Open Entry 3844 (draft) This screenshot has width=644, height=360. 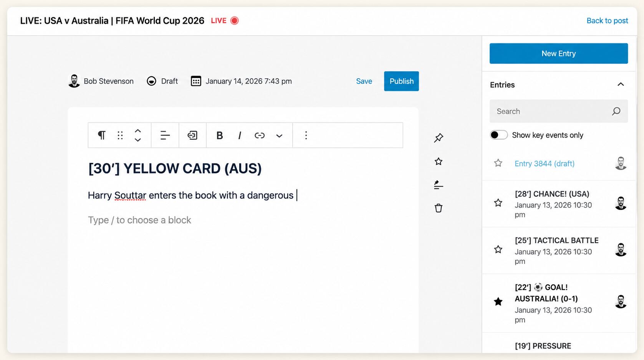(x=545, y=163)
